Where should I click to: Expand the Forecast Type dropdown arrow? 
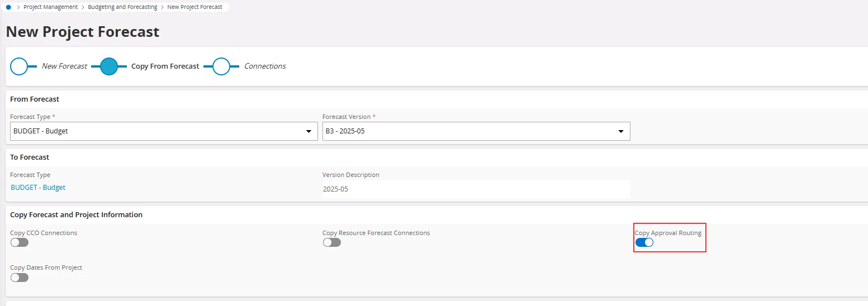(309, 131)
